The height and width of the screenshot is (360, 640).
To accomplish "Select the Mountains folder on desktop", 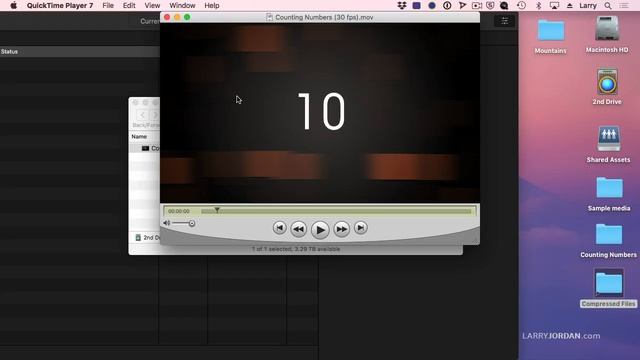I will (x=551, y=31).
